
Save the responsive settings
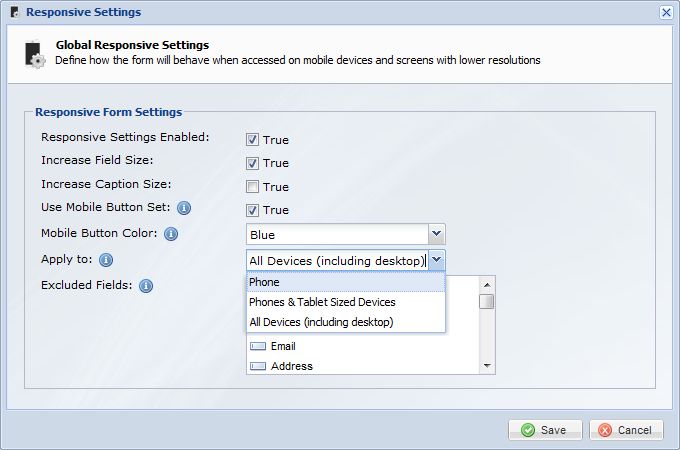545,430
